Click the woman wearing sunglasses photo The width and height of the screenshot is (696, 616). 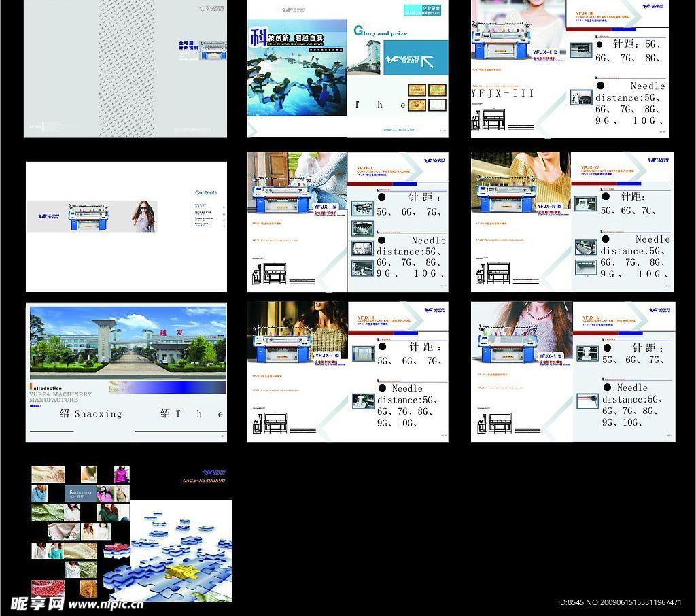click(144, 216)
